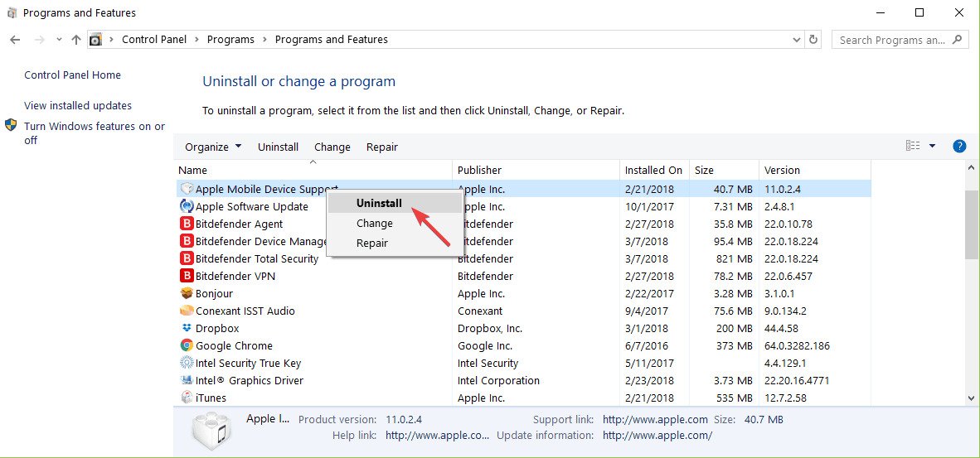Open View installed updates link
This screenshot has width=980, height=458.
click(x=78, y=105)
